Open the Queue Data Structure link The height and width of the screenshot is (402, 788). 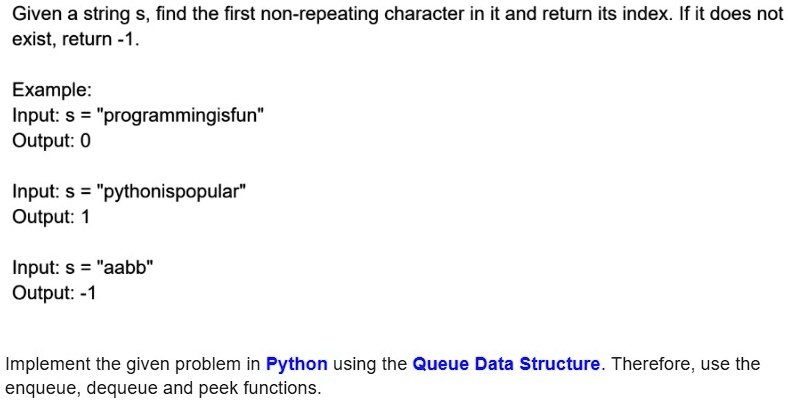pos(505,364)
